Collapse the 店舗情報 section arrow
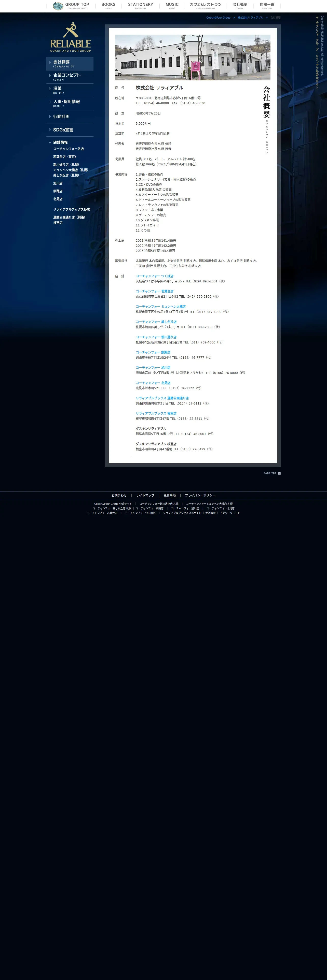Image resolution: width=327 pixels, height=980 pixels. coord(50,142)
